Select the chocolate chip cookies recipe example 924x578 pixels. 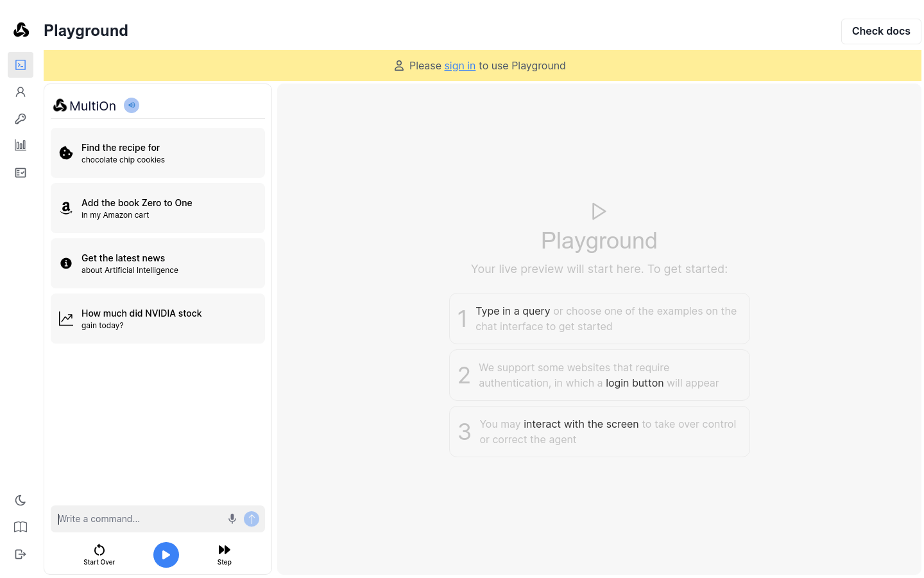(158, 153)
